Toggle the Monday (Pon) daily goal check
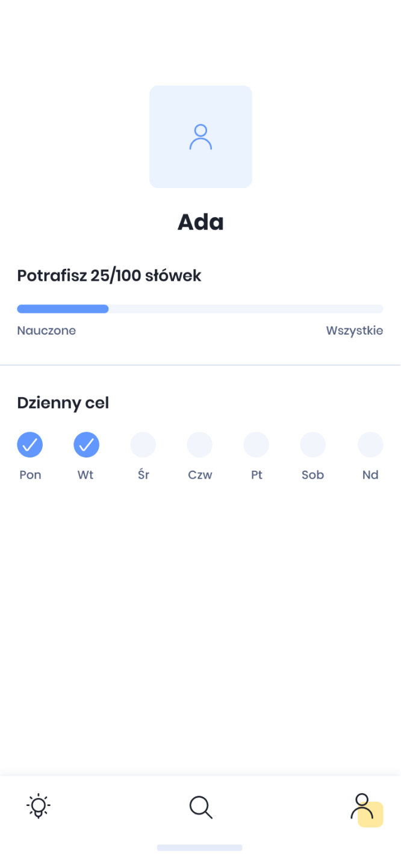 pos(30,445)
